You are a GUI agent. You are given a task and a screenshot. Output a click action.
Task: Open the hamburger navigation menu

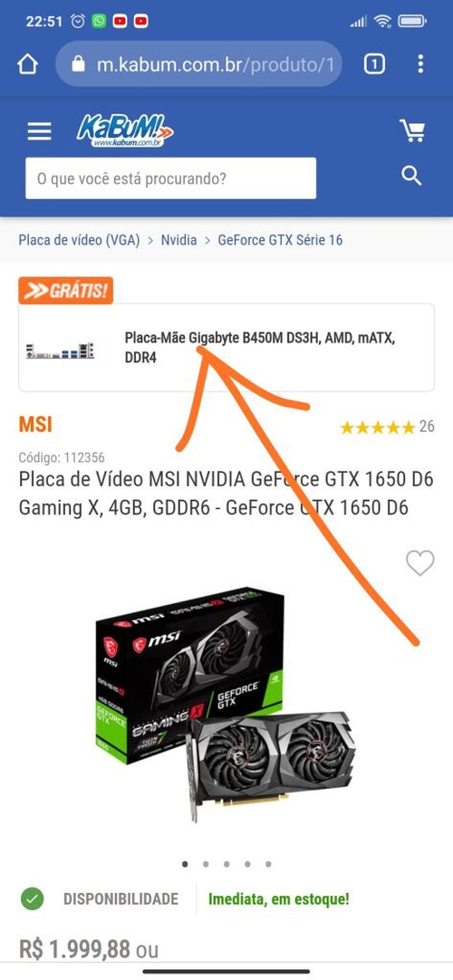click(39, 131)
